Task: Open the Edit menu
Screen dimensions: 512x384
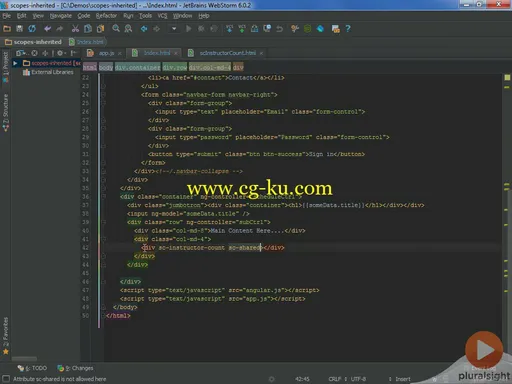Action: (x=22, y=16)
